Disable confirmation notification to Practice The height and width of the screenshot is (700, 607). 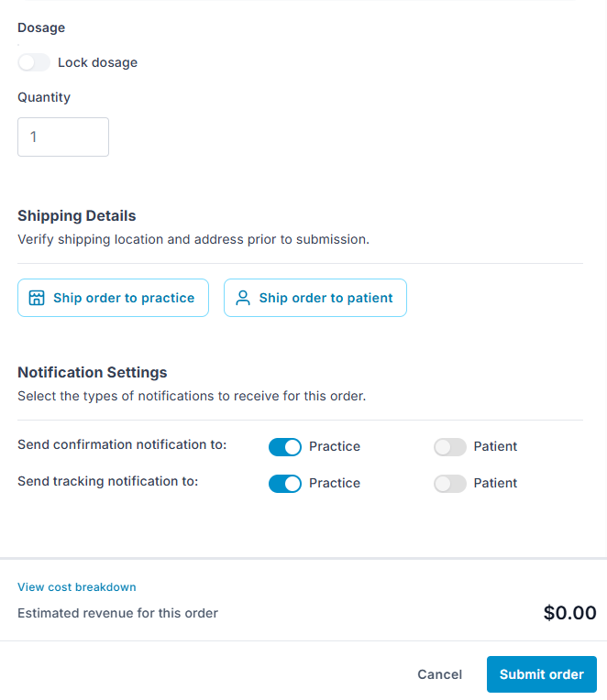[x=285, y=447]
